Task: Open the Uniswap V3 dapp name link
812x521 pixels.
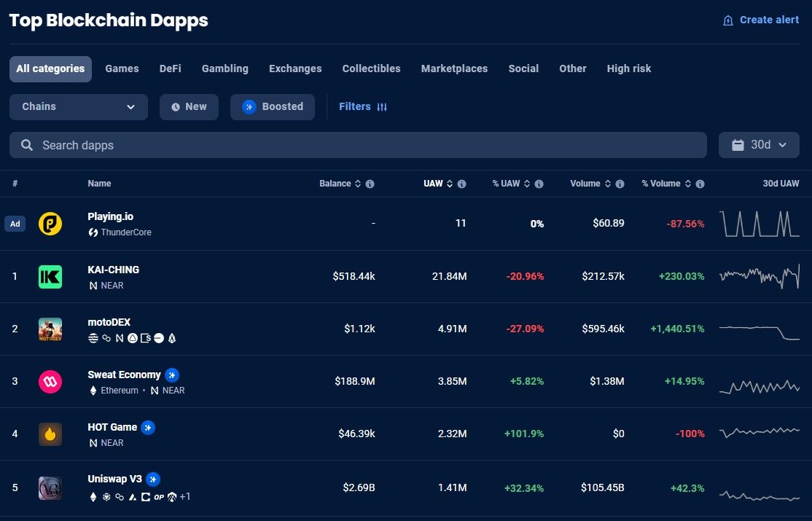Action: pyautogui.click(x=114, y=479)
